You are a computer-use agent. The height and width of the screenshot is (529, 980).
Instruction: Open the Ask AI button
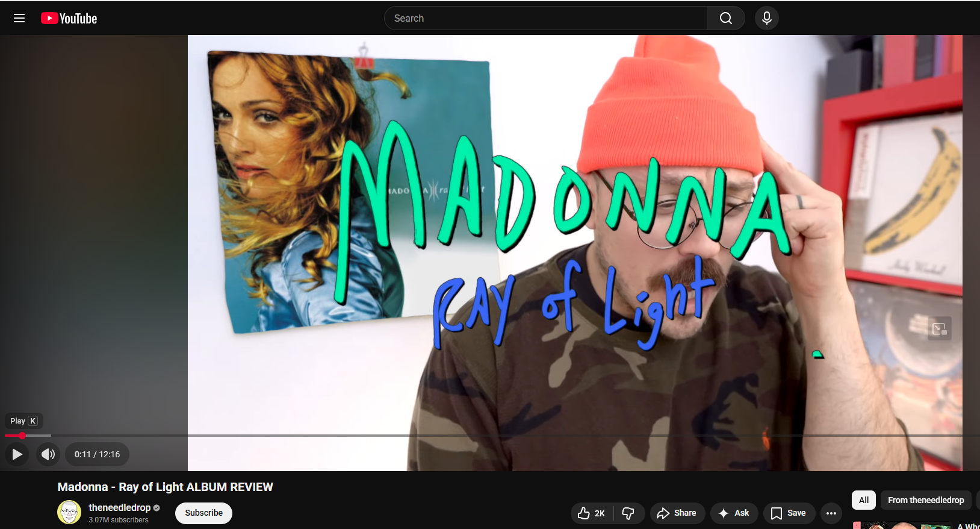734,513
